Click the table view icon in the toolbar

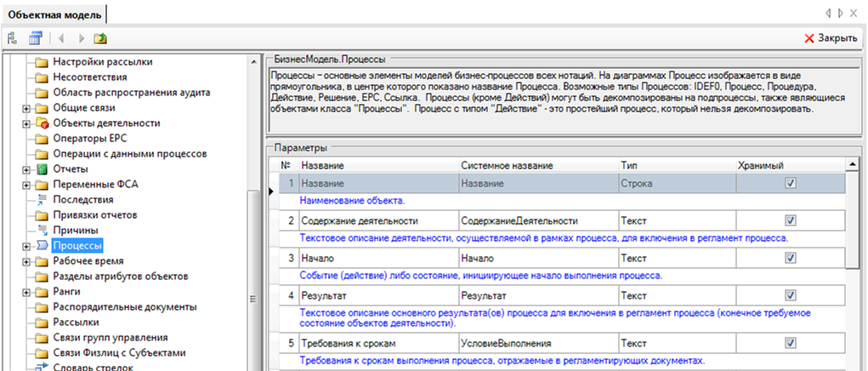[x=35, y=38]
